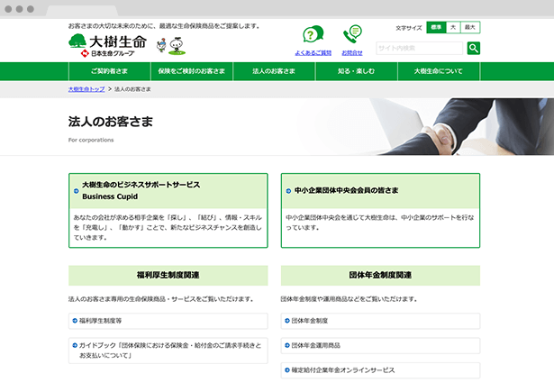Click the 団体年金制度関連 section heading
The width and height of the screenshot is (554, 392).
point(380,275)
